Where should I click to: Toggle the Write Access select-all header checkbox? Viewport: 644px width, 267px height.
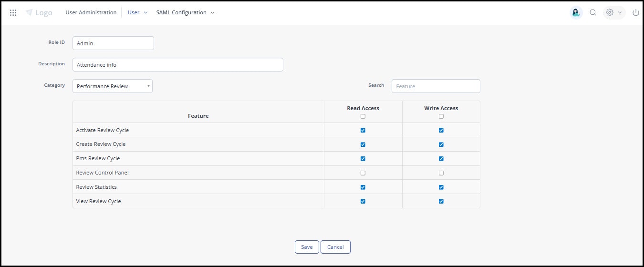[441, 116]
